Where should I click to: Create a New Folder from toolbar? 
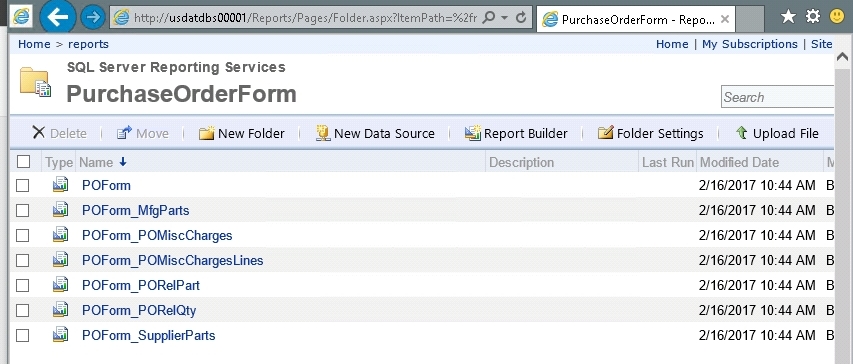pos(242,133)
